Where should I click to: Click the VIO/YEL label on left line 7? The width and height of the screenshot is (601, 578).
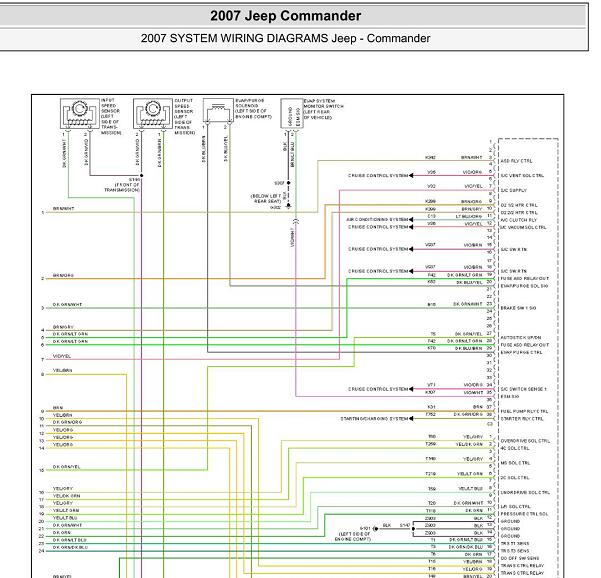pyautogui.click(x=62, y=356)
